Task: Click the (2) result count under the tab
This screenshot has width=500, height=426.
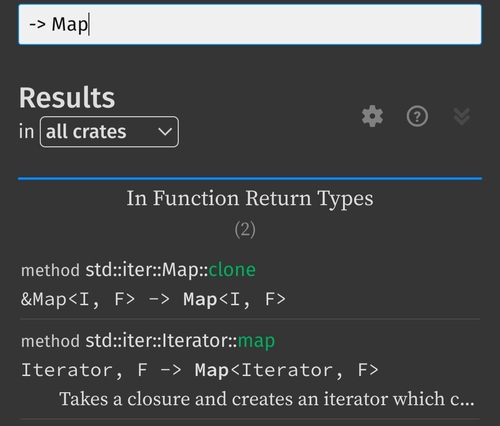Action: [245, 230]
